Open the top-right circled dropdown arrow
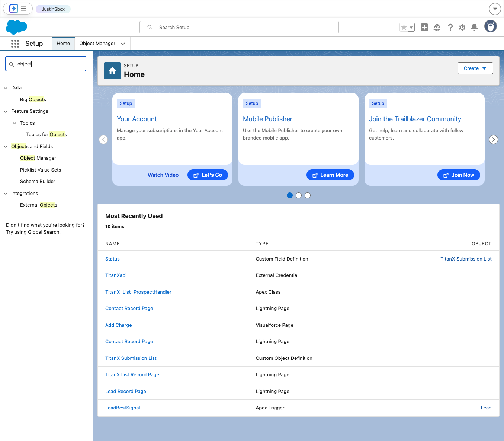This screenshot has width=504, height=441. pos(495,9)
